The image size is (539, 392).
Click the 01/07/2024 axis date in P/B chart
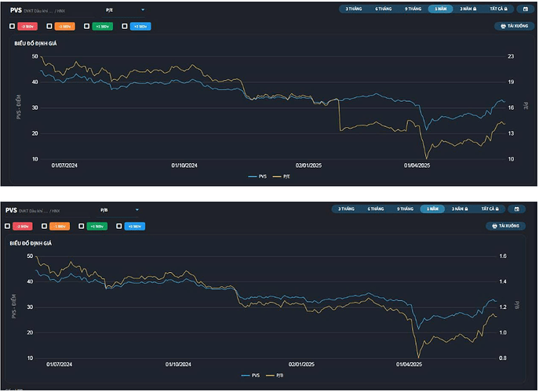[x=60, y=365]
